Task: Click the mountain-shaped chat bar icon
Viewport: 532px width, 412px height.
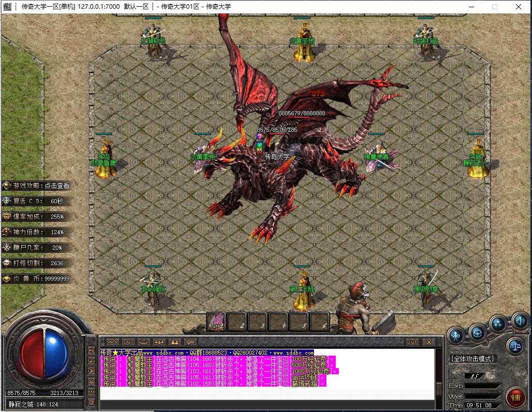Action: point(112,342)
